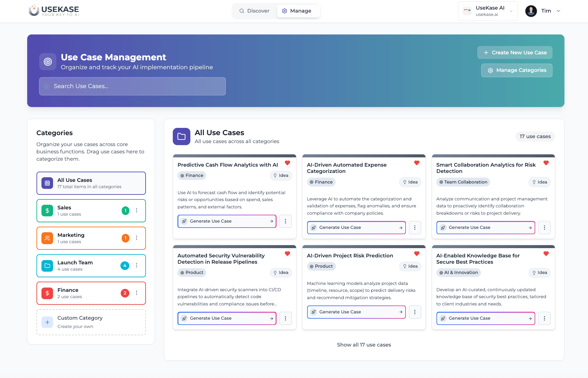Open three-dot menu on AI-Driven Project Risk card
The image size is (588, 378).
coord(415,312)
